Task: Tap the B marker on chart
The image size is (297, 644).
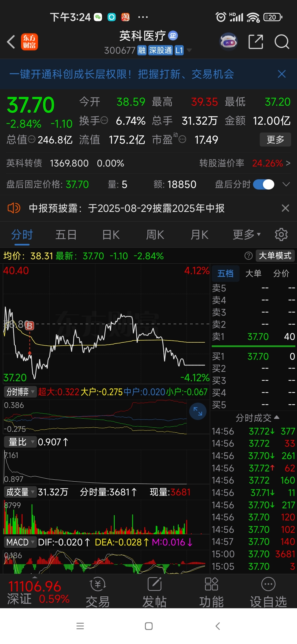Action: (29, 326)
